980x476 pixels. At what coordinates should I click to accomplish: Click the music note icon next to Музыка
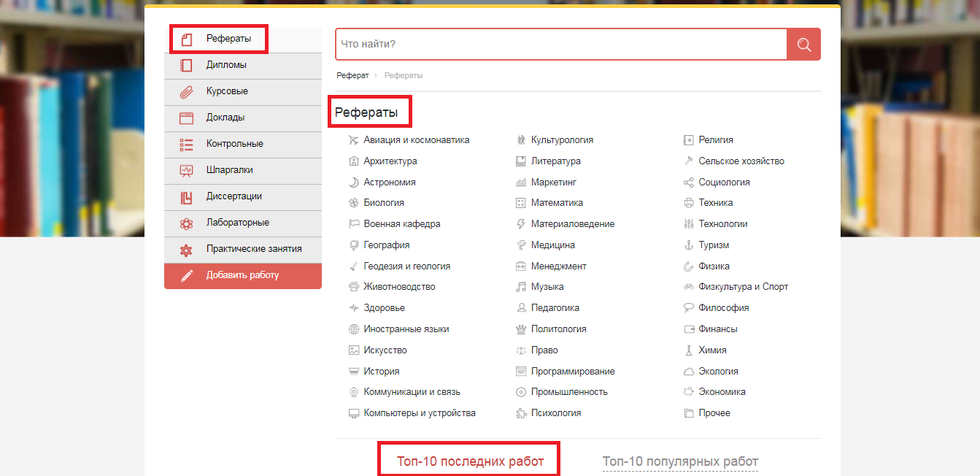(521, 286)
